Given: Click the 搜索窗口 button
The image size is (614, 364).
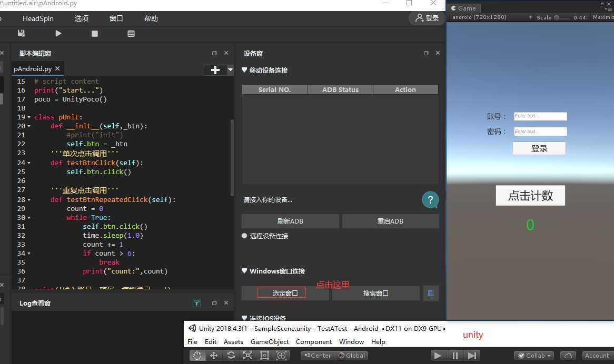Looking at the screenshot, I should click(375, 293).
